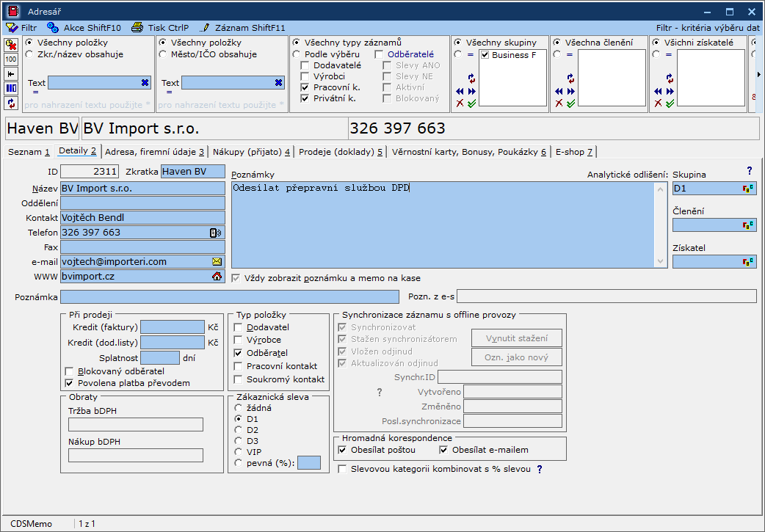Click the invert selection icon under Všichni získatelé

click(x=670, y=79)
